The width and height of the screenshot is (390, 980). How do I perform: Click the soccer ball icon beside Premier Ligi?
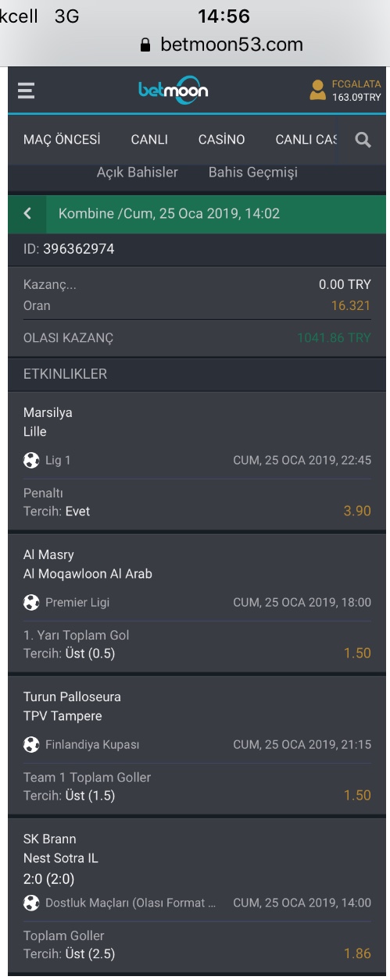point(31,603)
